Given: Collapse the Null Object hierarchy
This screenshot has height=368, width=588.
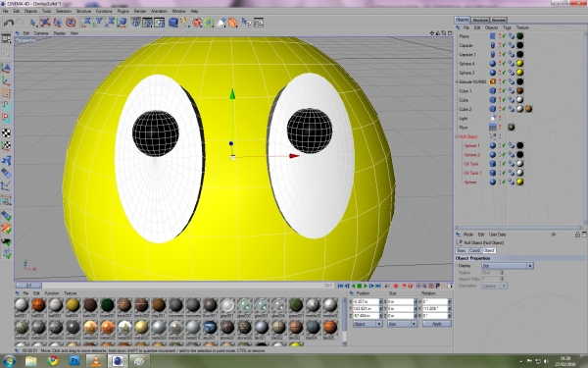Looking at the screenshot, I should (x=457, y=136).
